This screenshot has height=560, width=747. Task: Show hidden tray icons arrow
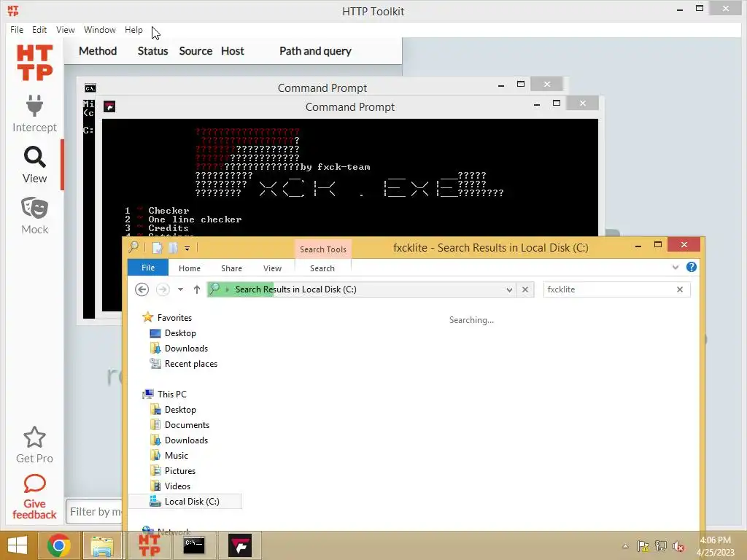[625, 546]
